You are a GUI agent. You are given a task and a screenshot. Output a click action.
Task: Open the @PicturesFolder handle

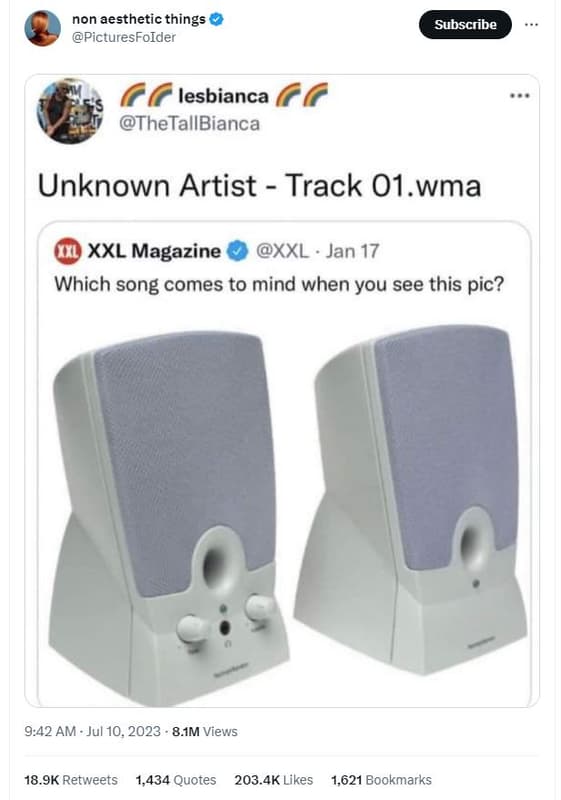click(x=124, y=37)
